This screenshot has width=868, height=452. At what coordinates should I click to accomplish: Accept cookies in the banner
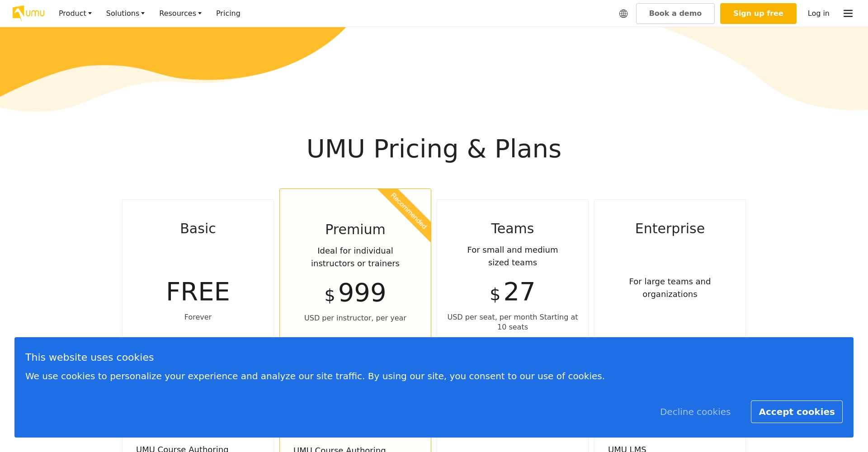[x=797, y=411]
